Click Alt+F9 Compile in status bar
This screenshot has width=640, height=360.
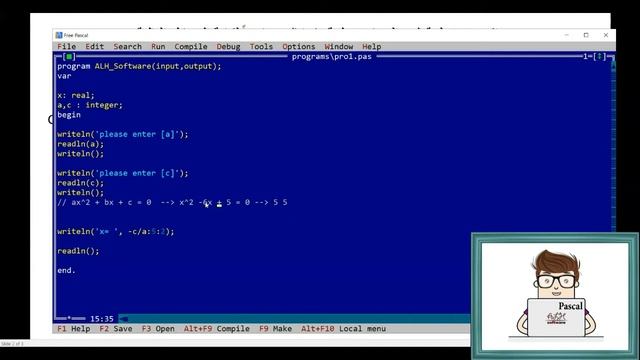point(217,329)
